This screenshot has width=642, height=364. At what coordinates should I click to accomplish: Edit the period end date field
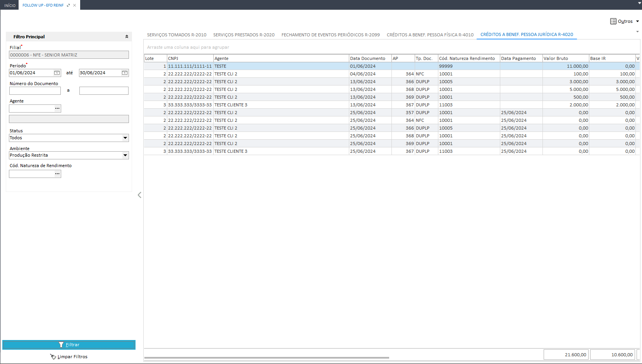pos(100,73)
